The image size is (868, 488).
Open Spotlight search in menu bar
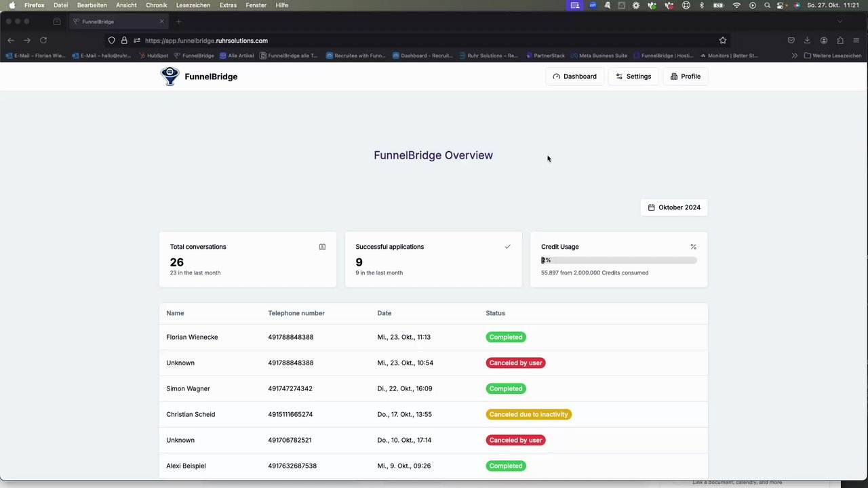(767, 5)
